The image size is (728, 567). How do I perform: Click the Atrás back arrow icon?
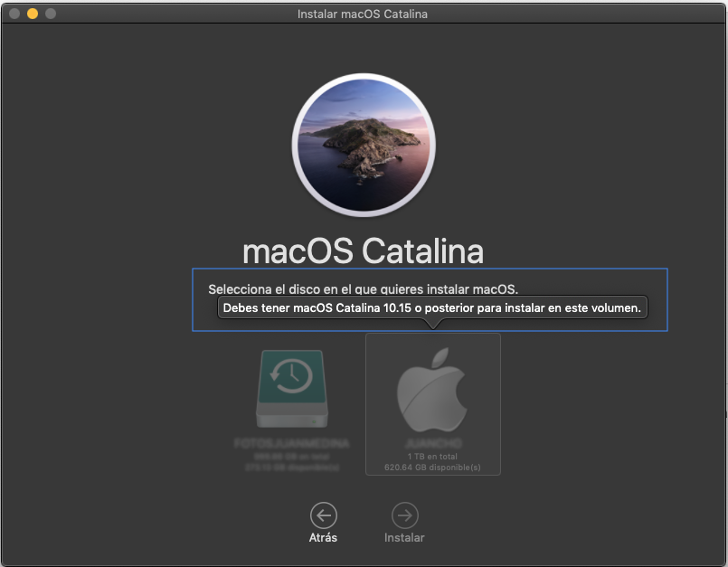click(x=324, y=515)
